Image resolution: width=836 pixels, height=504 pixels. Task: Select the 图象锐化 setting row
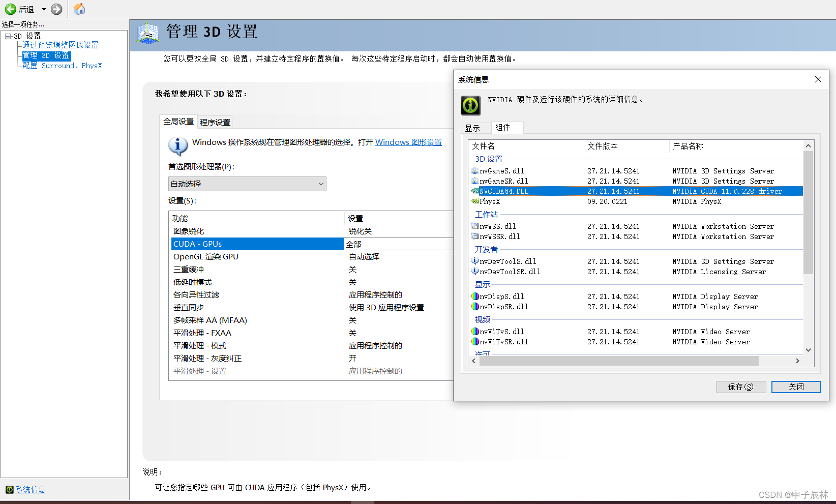tap(312, 231)
